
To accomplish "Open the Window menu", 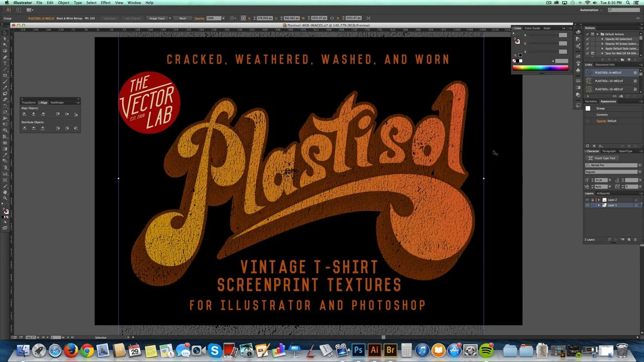I will pos(134,3).
